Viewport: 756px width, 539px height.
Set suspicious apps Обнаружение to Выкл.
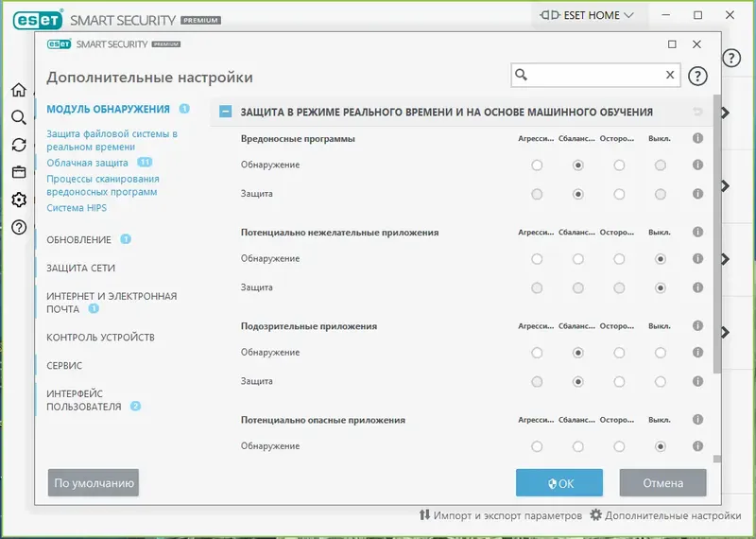pyautogui.click(x=660, y=353)
